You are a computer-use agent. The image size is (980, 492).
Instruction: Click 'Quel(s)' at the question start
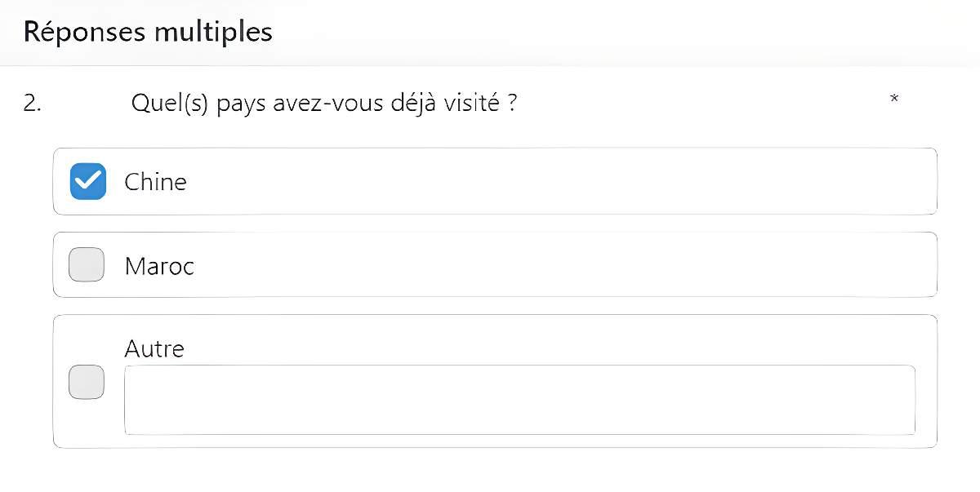tap(170, 104)
